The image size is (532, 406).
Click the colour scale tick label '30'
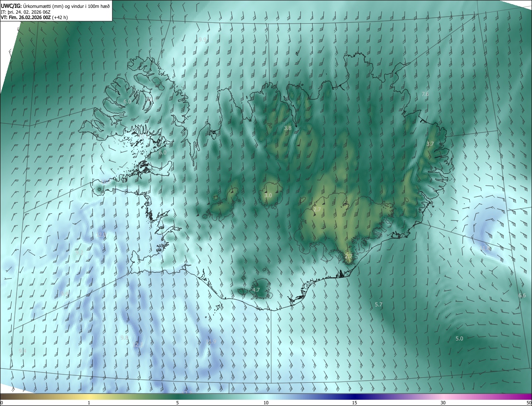(x=443, y=403)
